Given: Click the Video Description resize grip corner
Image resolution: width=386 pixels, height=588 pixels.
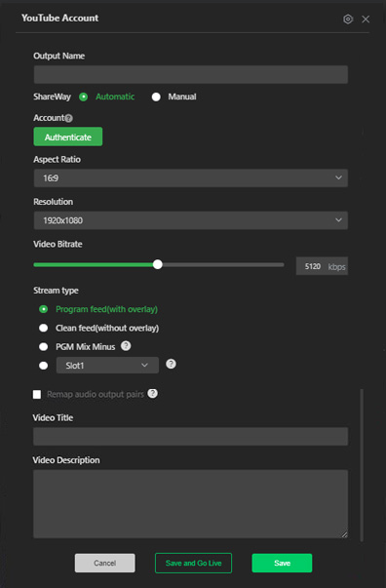Looking at the screenshot, I should tap(344, 534).
